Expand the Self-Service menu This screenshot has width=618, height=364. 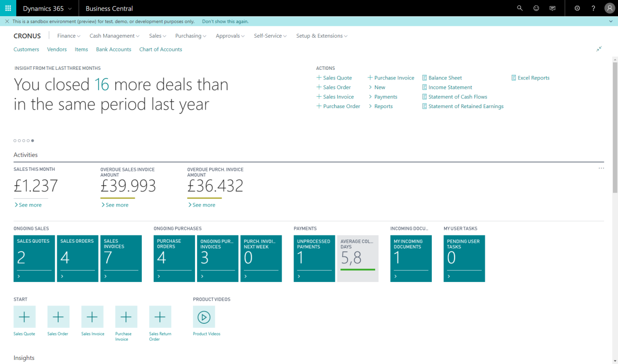[270, 36]
